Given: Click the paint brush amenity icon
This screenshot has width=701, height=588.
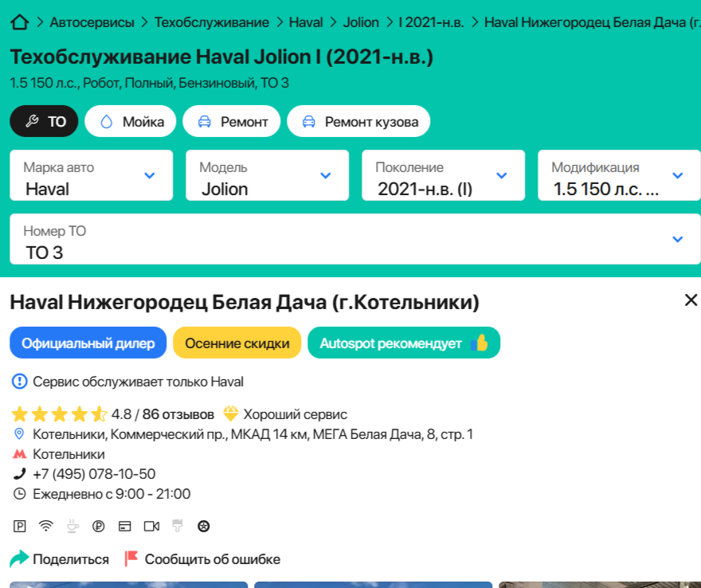Looking at the screenshot, I should [x=178, y=526].
